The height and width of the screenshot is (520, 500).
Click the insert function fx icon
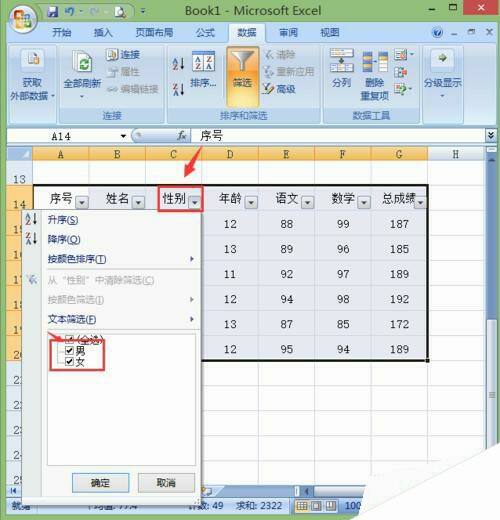(182, 136)
